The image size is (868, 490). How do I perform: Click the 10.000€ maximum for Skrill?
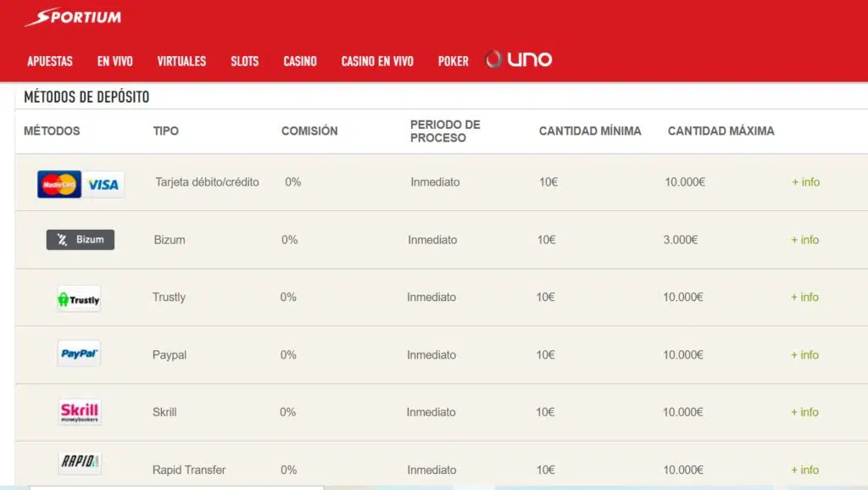682,412
